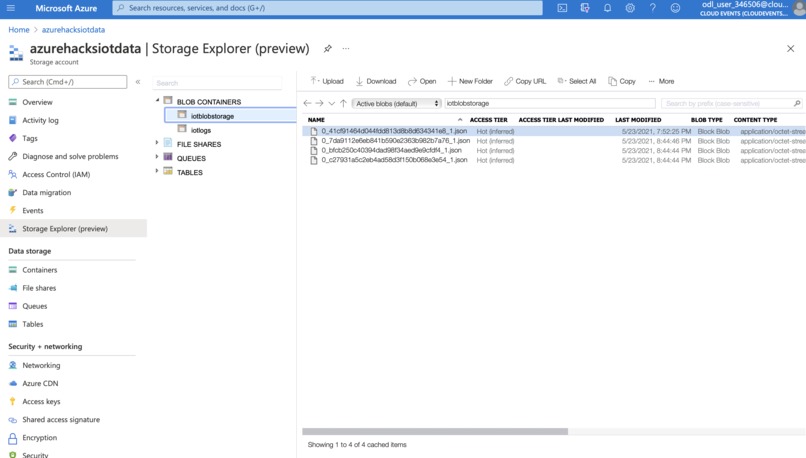Open the Help question mark

[652, 8]
